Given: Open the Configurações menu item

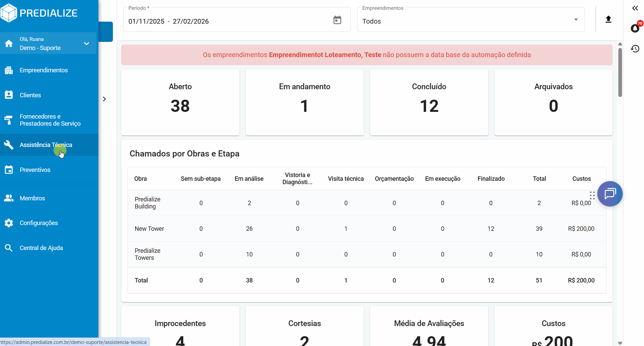Looking at the screenshot, I should tap(39, 223).
